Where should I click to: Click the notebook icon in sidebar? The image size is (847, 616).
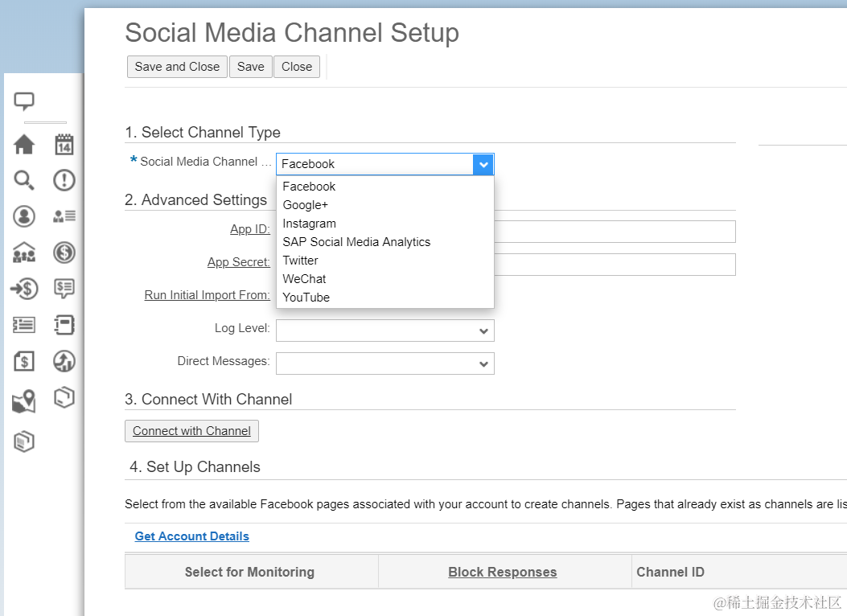(64, 325)
